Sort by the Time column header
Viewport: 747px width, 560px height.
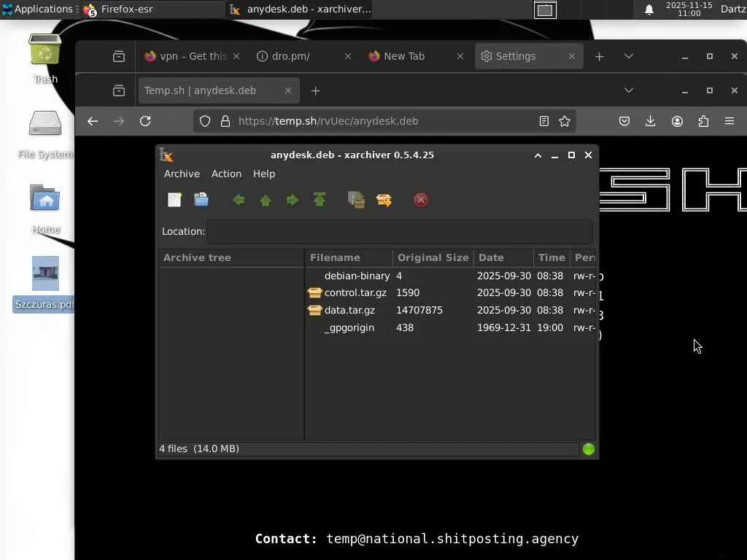point(551,257)
